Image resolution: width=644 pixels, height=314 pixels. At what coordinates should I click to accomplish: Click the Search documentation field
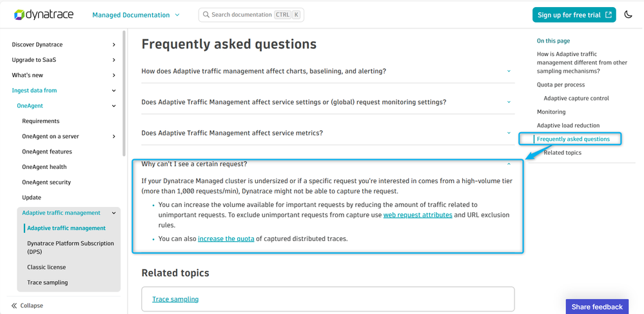(x=251, y=15)
